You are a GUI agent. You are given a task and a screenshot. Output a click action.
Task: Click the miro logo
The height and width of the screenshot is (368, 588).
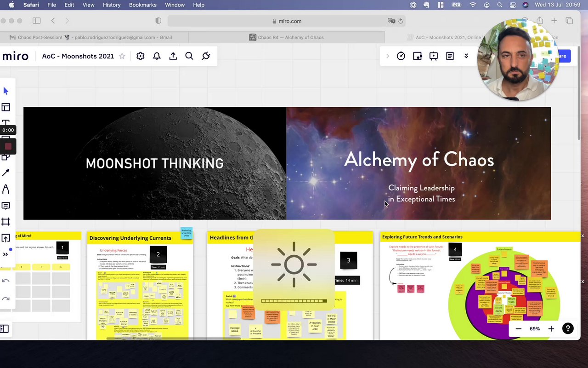pos(15,56)
